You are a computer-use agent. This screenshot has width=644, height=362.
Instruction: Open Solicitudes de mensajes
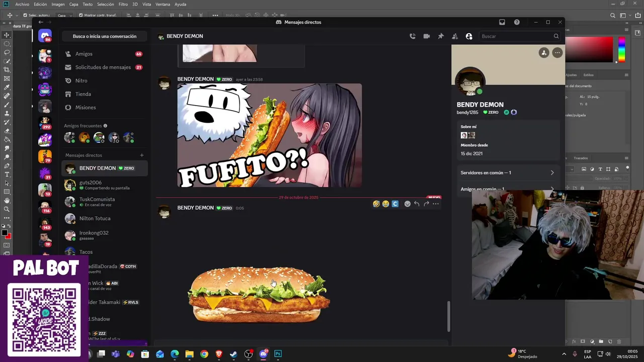105,67
